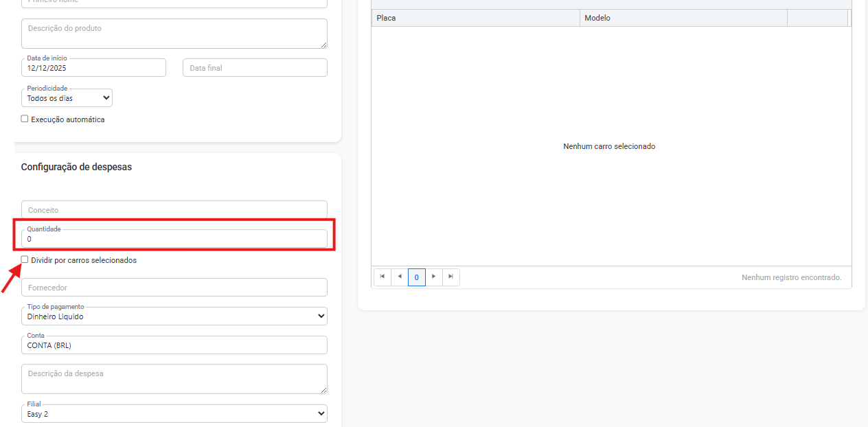
Task: Jump to last page in paginator
Action: click(450, 277)
